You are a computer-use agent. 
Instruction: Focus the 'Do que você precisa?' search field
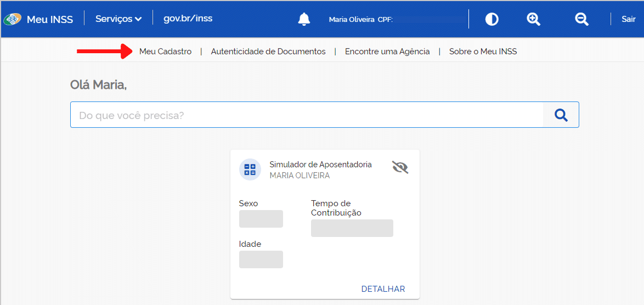tap(306, 115)
